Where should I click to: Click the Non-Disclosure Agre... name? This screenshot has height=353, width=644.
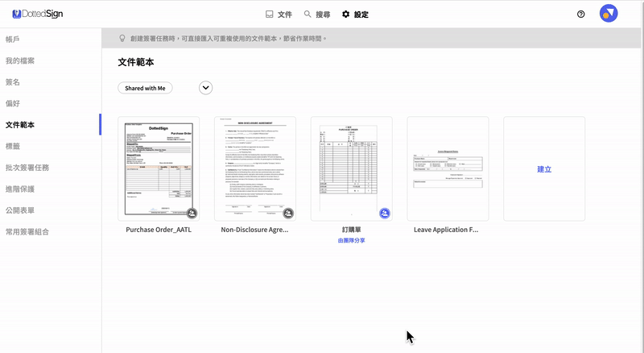[254, 230]
